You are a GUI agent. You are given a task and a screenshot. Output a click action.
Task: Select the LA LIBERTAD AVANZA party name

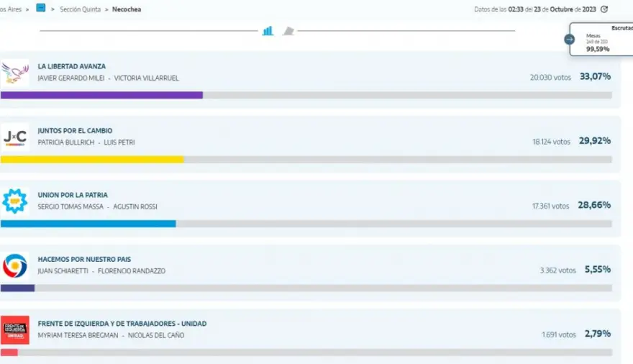click(x=72, y=66)
